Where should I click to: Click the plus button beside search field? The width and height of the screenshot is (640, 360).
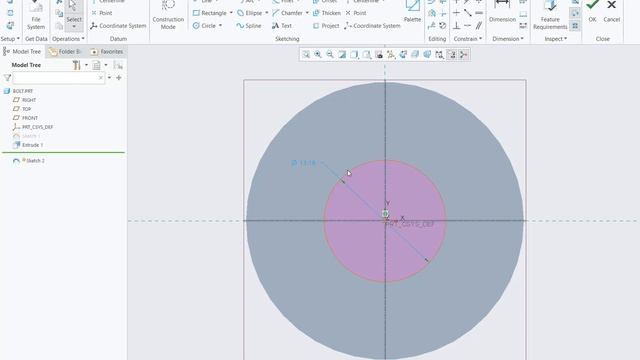tap(119, 78)
